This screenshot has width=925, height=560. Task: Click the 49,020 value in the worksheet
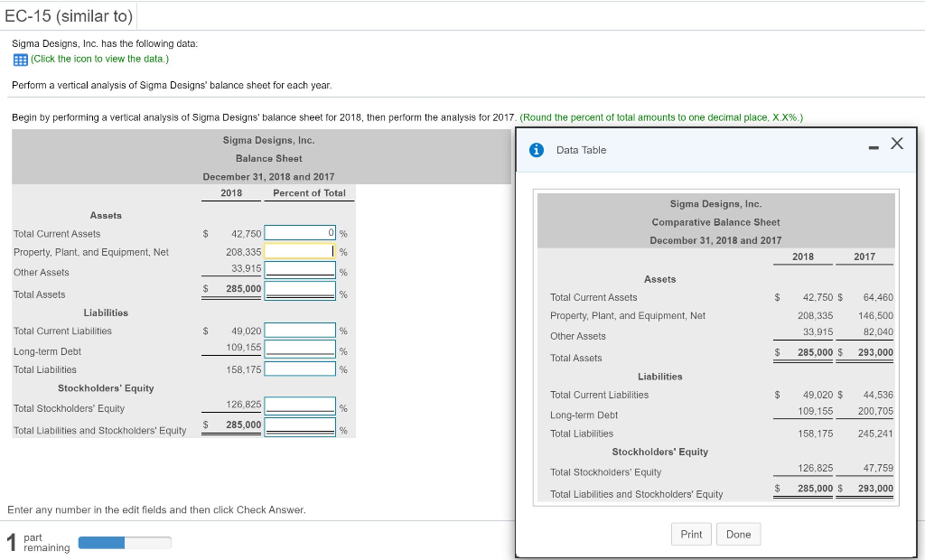click(x=246, y=331)
